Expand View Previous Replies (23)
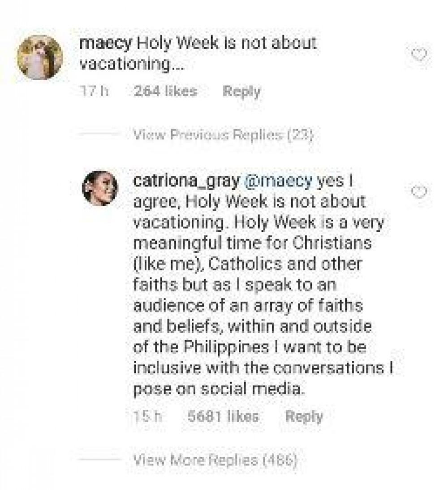The height and width of the screenshot is (490, 448). tap(223, 134)
